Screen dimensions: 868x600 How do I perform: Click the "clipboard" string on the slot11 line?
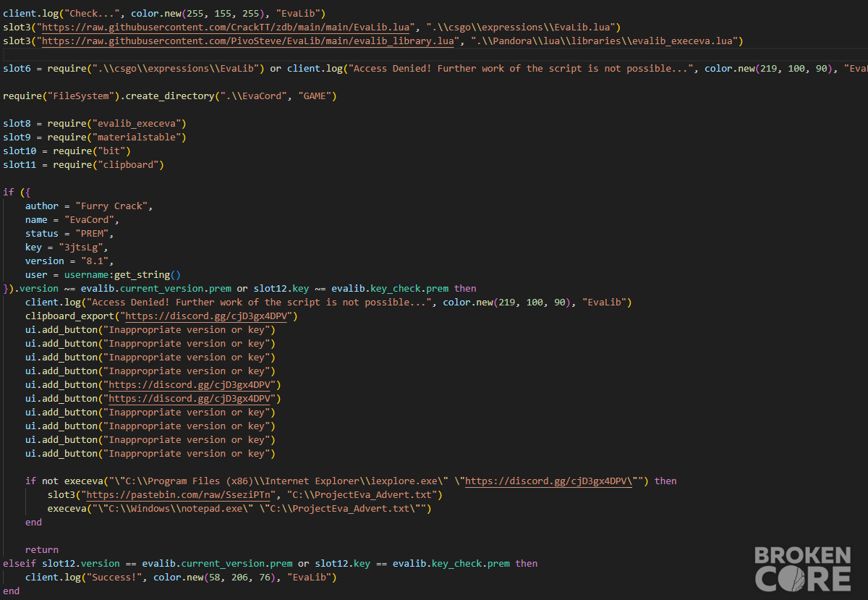tap(128, 165)
